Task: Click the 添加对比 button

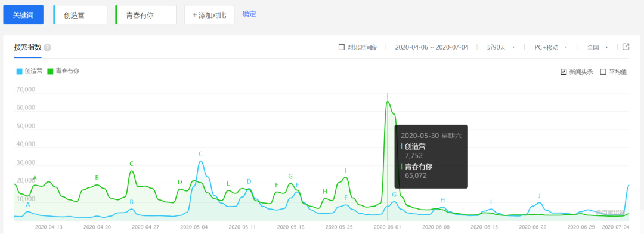Action: (209, 15)
